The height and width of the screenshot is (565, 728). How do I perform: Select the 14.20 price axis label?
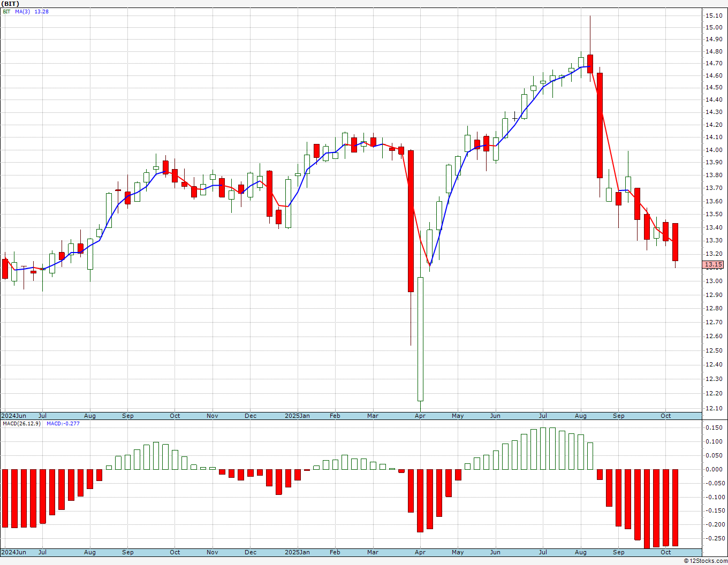713,125
